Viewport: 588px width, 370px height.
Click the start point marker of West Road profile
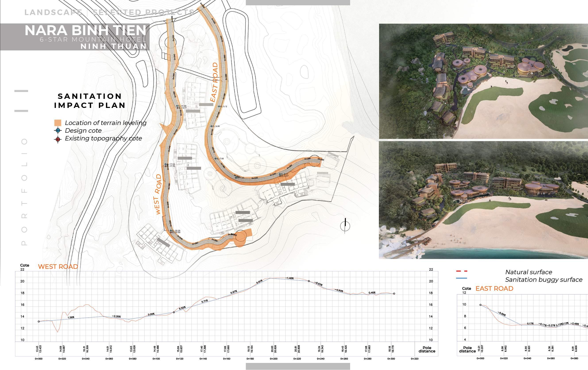[x=39, y=321]
